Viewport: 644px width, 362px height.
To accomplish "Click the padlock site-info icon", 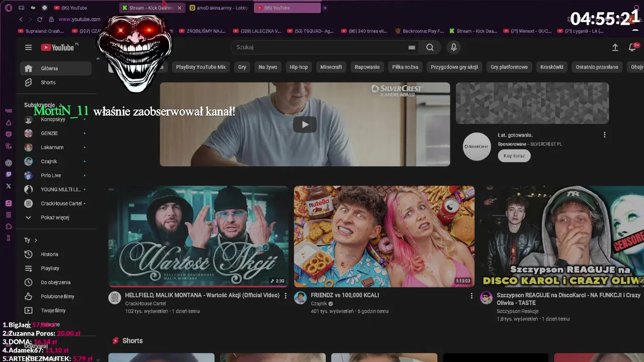I will 51,19.
